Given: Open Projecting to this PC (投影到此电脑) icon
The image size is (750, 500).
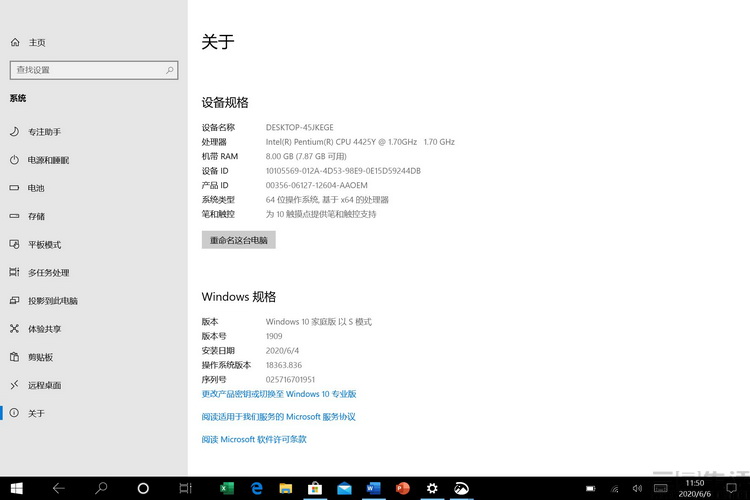Looking at the screenshot, I should tap(14, 300).
